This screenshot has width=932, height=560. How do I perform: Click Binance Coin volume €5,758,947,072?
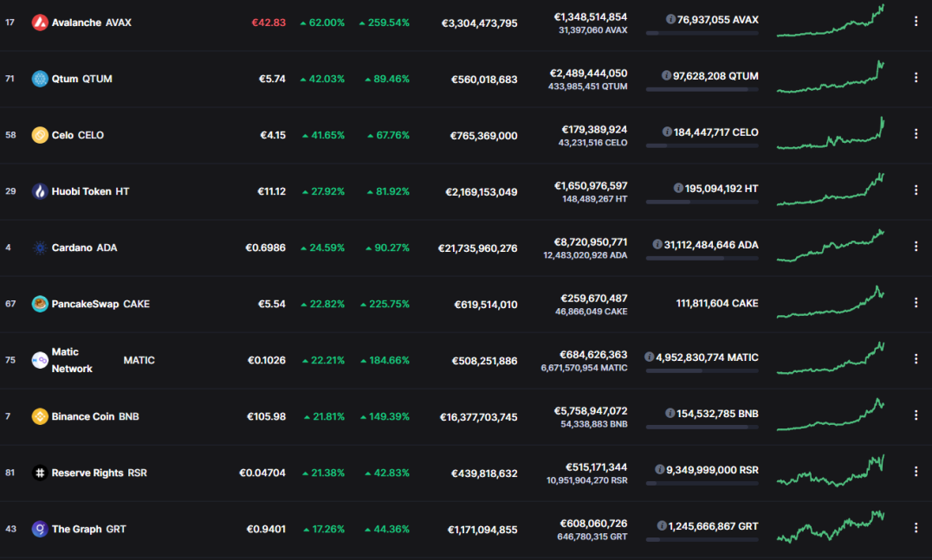[x=591, y=411]
